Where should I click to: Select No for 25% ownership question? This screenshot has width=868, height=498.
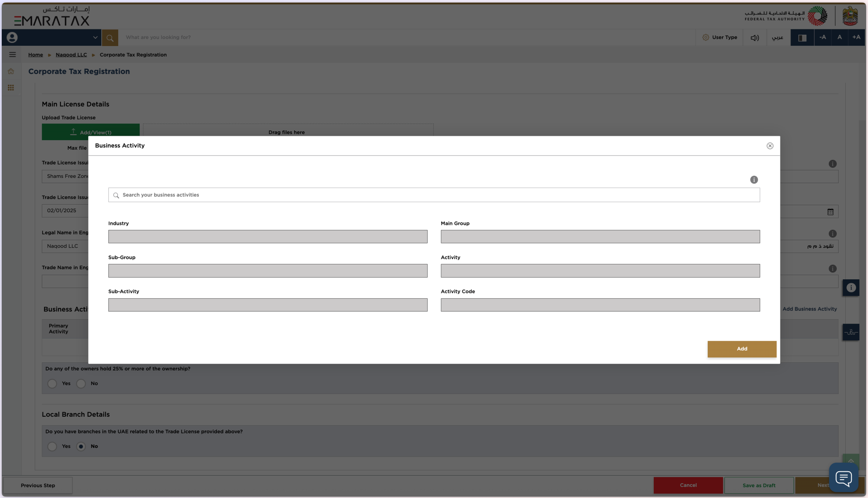pyautogui.click(x=81, y=384)
